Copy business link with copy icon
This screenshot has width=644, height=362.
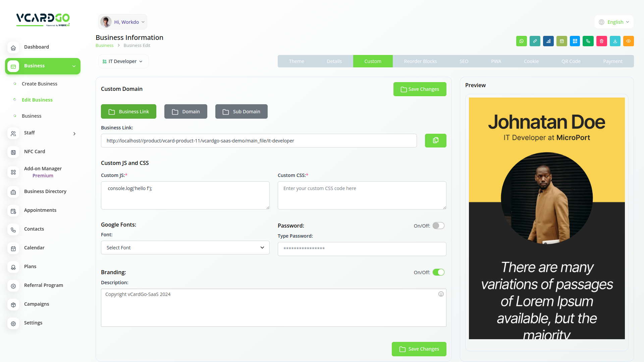435,140
